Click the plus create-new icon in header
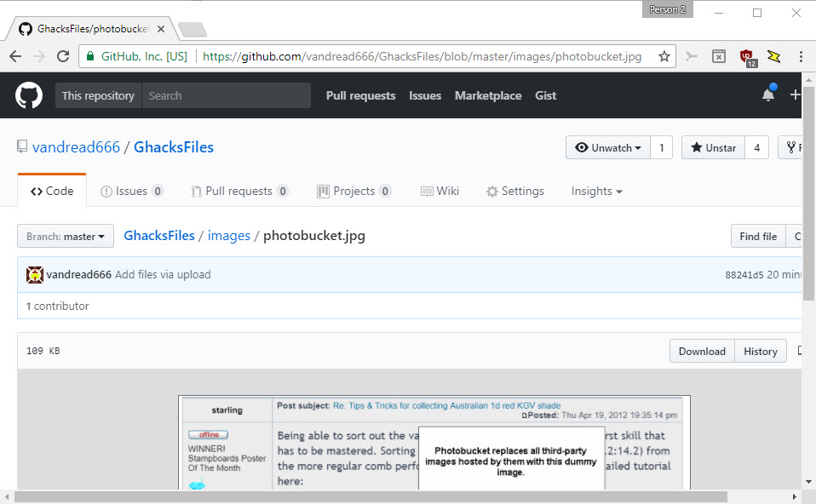Image resolution: width=816 pixels, height=504 pixels. coord(795,94)
